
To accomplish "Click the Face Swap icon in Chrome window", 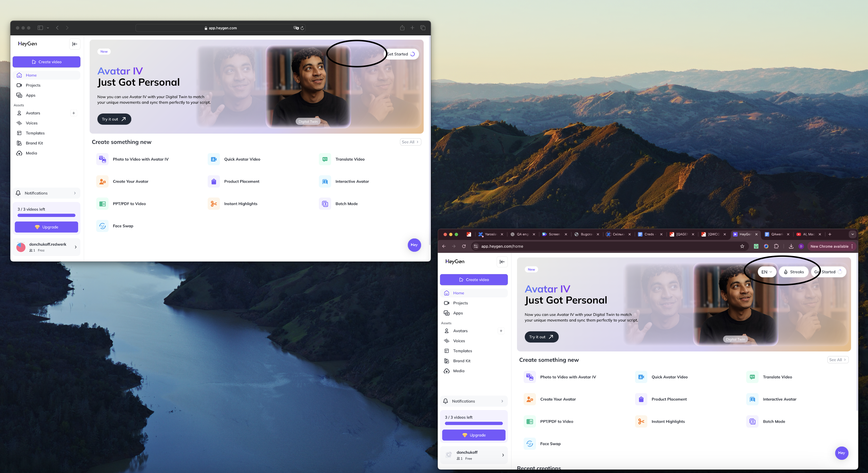I will click(x=530, y=444).
